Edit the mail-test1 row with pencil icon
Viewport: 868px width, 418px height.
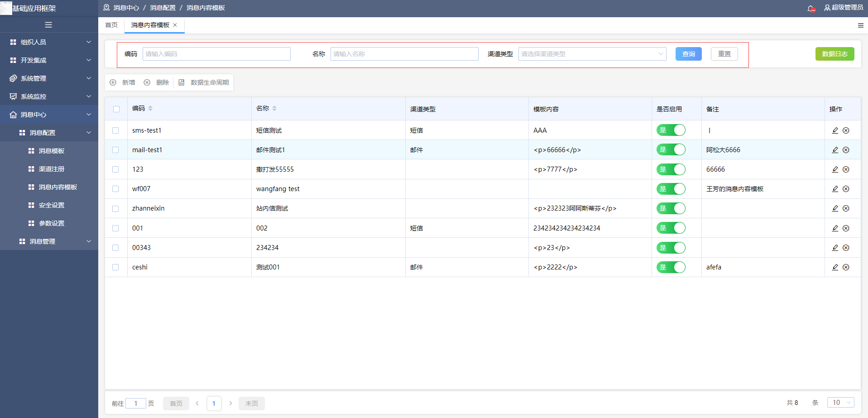(835, 150)
